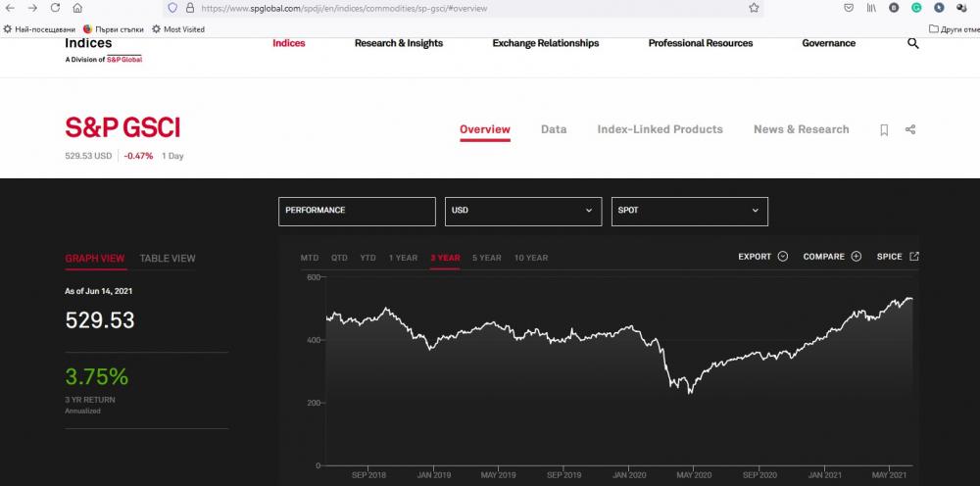Open the Index-Linked Products tab

[x=660, y=129]
